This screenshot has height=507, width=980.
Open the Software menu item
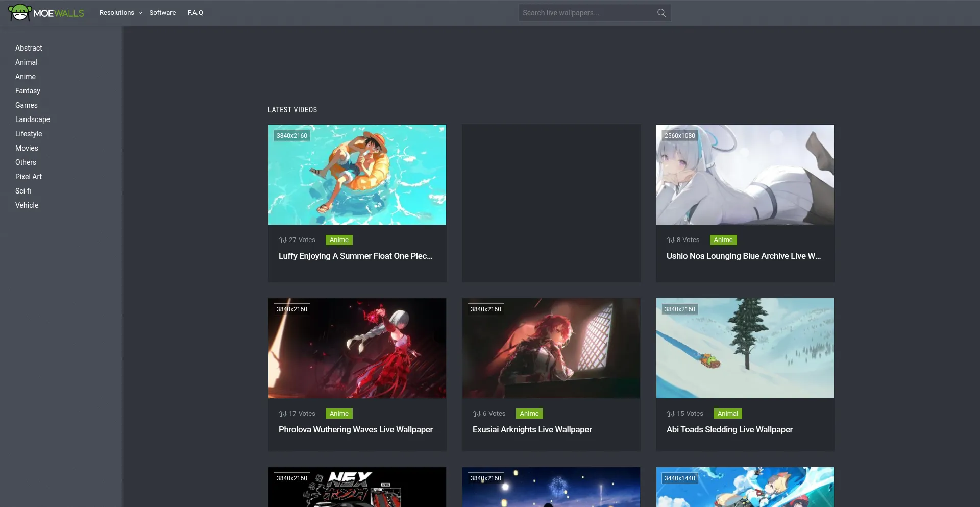pyautogui.click(x=162, y=13)
